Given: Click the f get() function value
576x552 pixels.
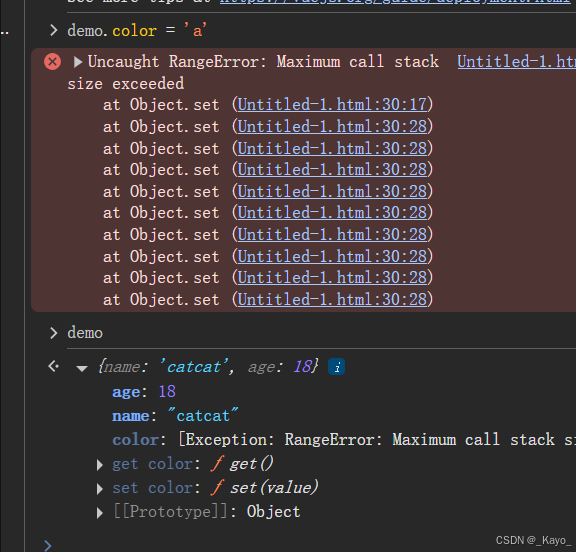Looking at the screenshot, I should [242, 464].
